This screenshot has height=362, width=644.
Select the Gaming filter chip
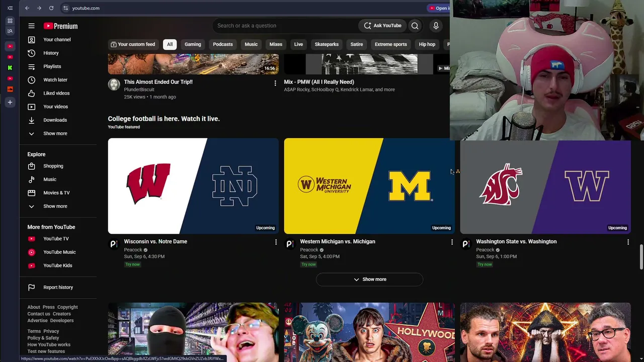[193, 44]
